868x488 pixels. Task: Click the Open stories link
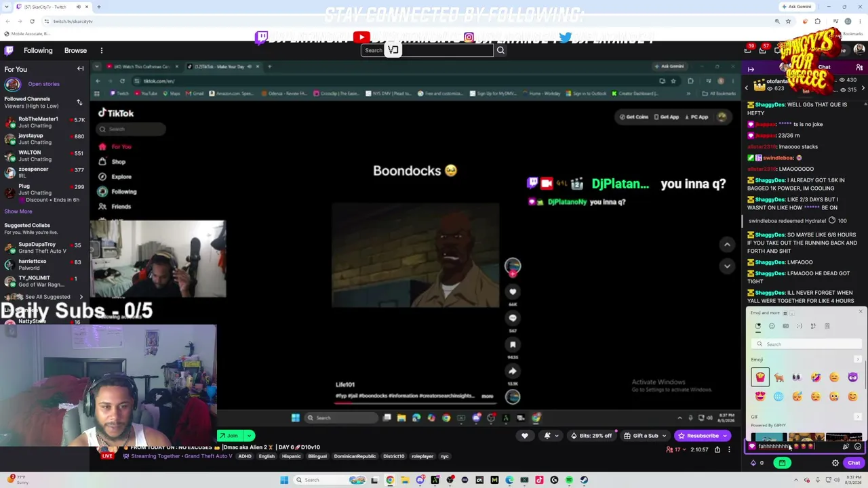(x=44, y=84)
